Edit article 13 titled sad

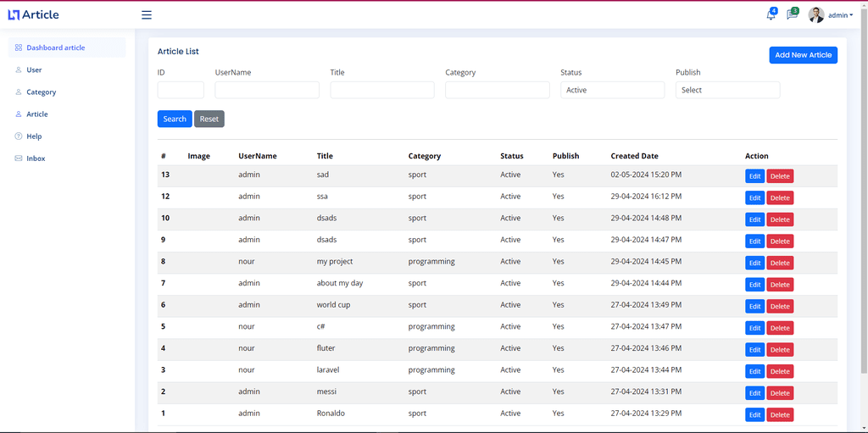pos(755,176)
